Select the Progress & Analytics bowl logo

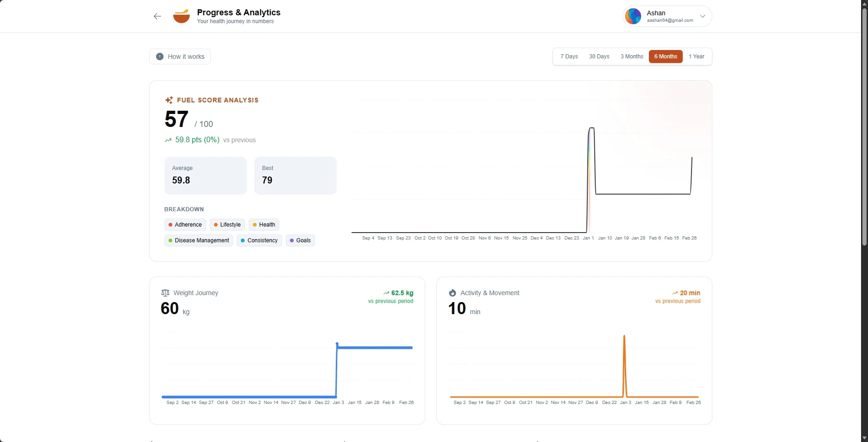[x=182, y=16]
